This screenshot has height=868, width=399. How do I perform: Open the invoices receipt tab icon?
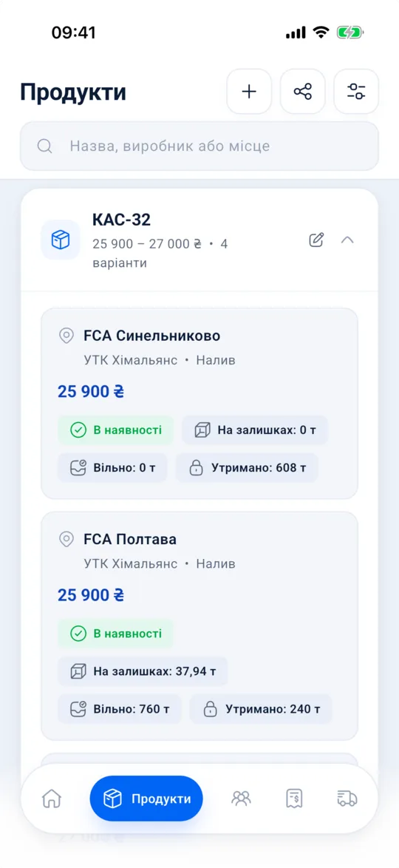click(x=294, y=799)
